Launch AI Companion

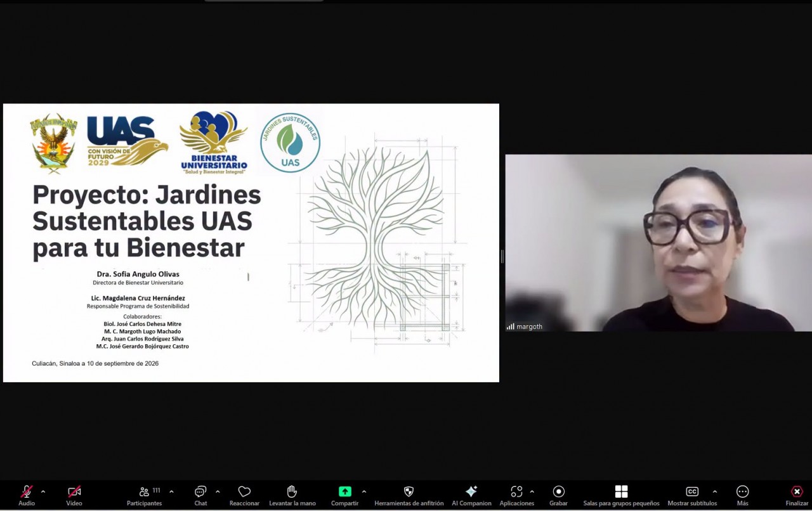[x=471, y=495]
